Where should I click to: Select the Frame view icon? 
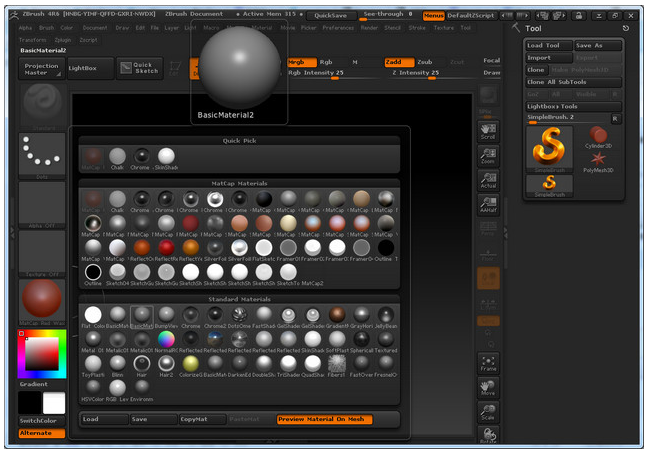488,362
